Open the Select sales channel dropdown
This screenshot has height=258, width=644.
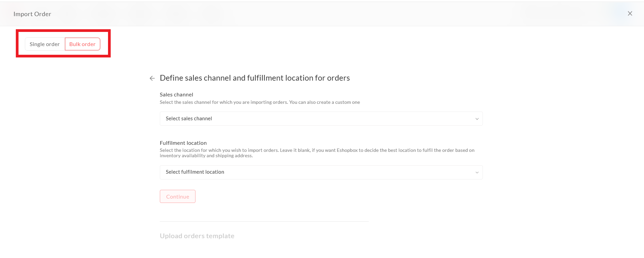[x=321, y=119]
